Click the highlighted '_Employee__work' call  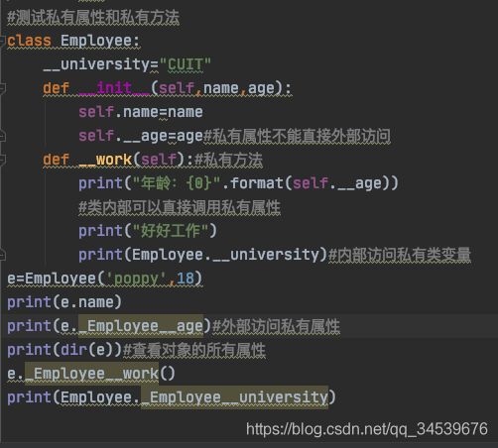point(92,374)
